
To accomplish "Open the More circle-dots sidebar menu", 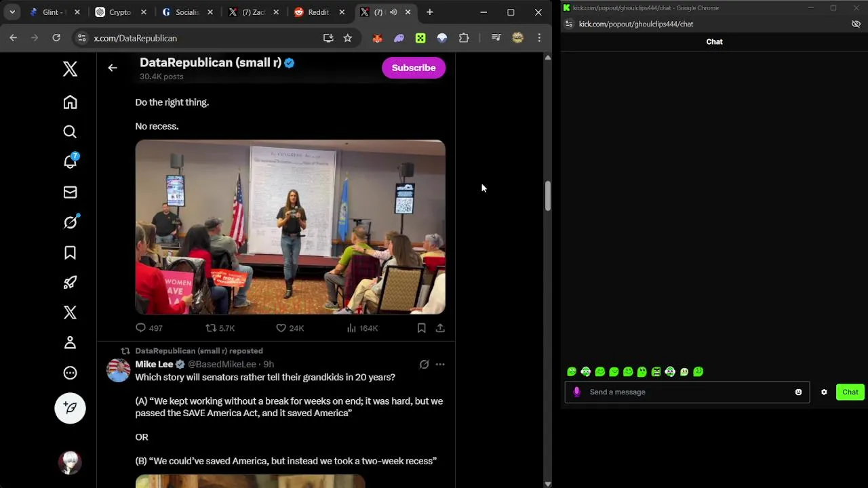I will point(70,373).
